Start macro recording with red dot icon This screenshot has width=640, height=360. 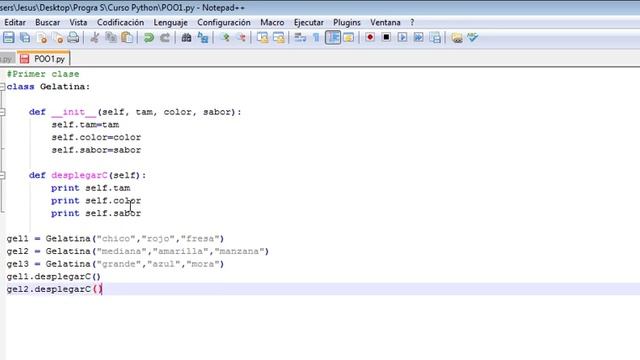coord(370,38)
